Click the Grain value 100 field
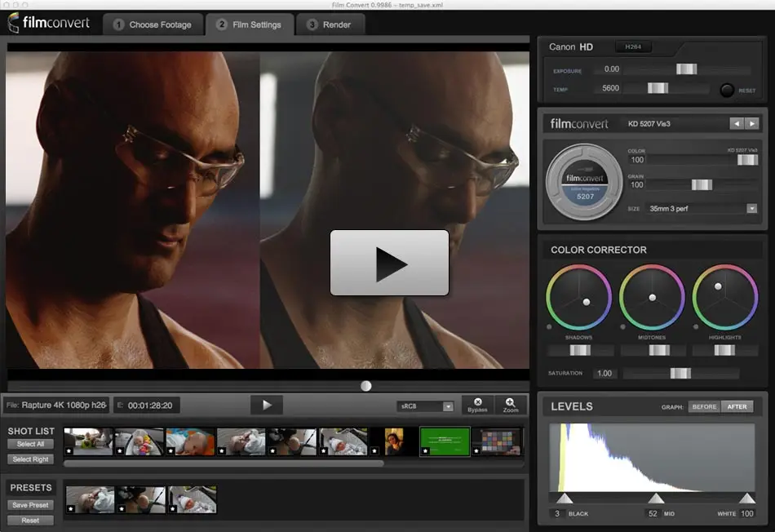The height and width of the screenshot is (532, 775). click(x=637, y=185)
